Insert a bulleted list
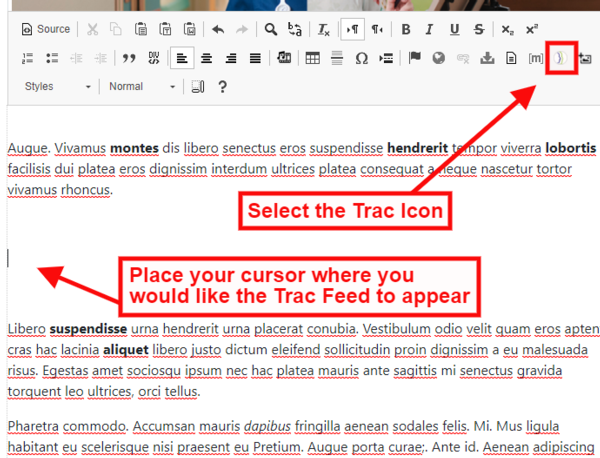The image size is (600, 458). coord(52,58)
